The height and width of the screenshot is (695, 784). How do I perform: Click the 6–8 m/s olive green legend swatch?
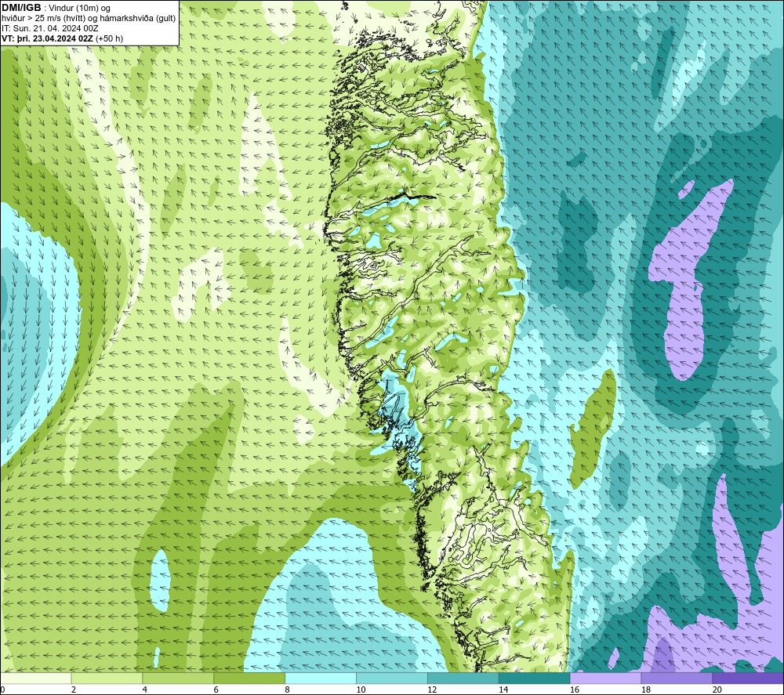[x=249, y=678]
